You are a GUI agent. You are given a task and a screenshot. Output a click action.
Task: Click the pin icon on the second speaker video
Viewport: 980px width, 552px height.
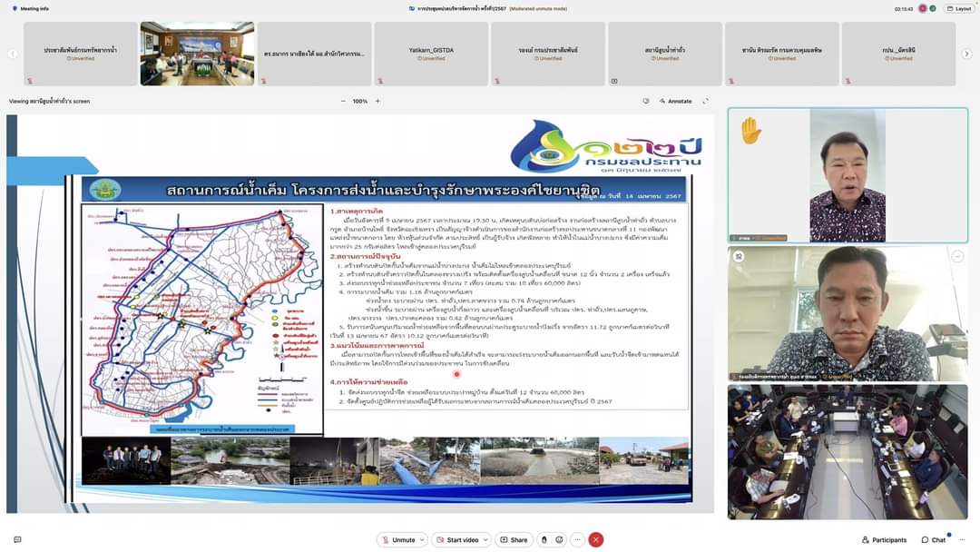[739, 256]
